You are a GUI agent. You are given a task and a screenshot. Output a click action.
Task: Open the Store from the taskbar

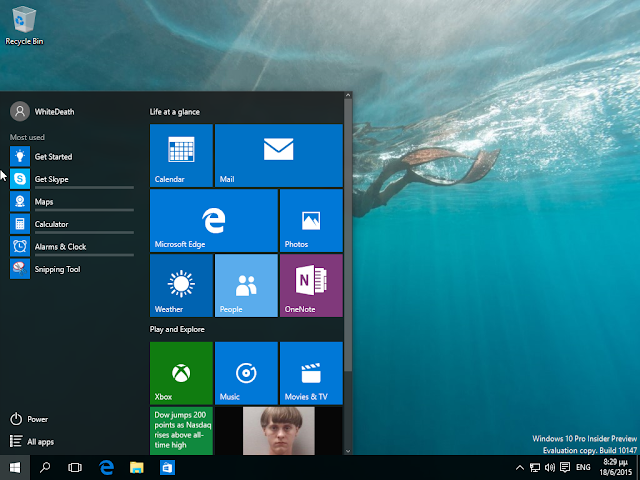[167, 467]
